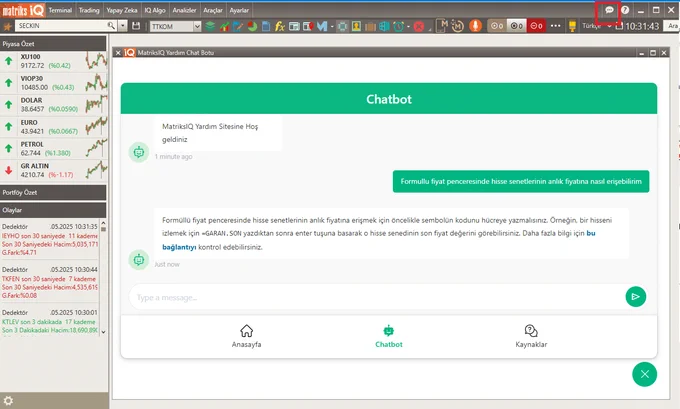Select the XU100 market row

tap(53, 61)
